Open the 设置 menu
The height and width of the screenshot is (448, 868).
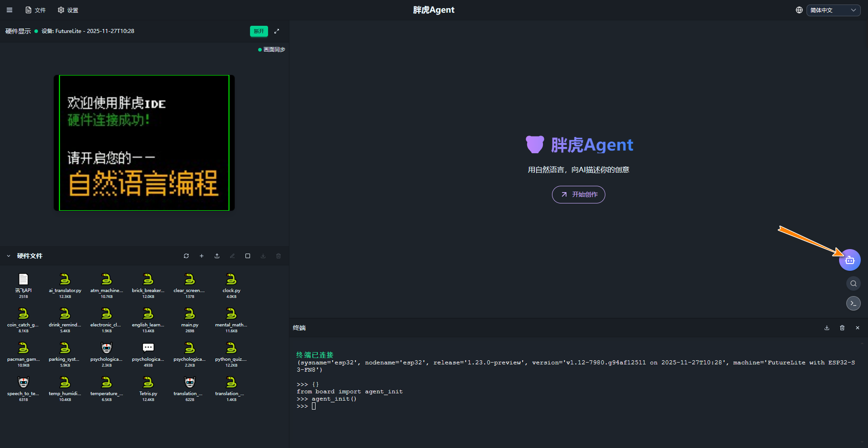tap(68, 10)
